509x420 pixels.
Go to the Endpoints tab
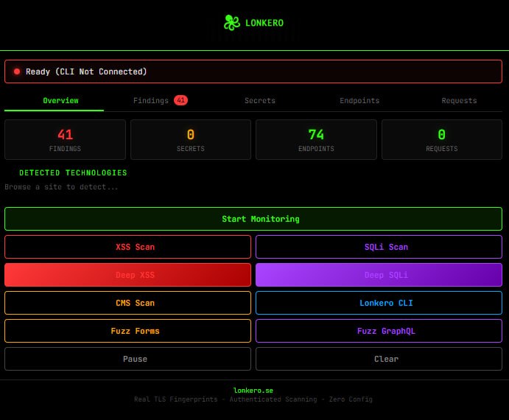tap(359, 100)
